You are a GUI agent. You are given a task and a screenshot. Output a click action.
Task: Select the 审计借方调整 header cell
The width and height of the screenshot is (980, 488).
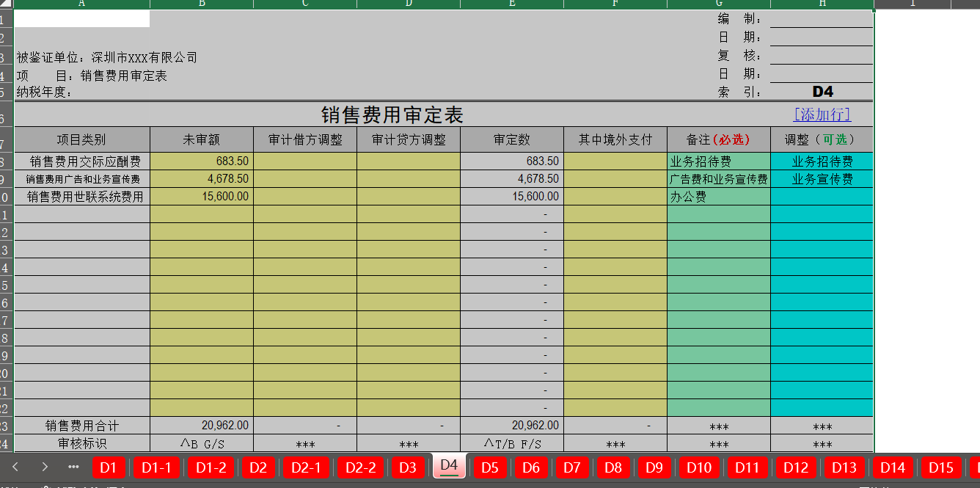tap(305, 139)
